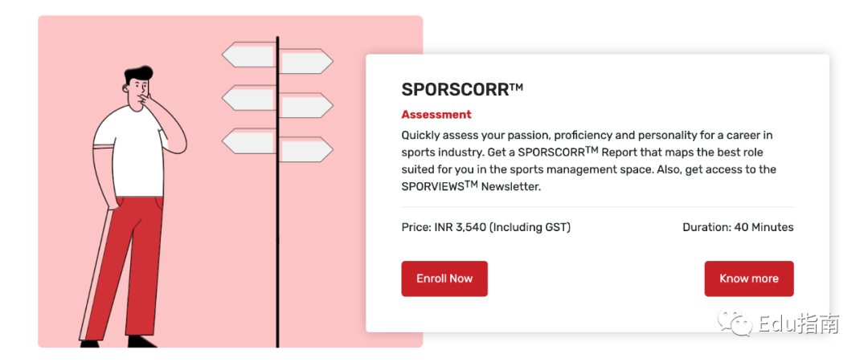Choose the bottom-left signpost arrow
Image resolution: width=868 pixels, height=362 pixels.
248,141
